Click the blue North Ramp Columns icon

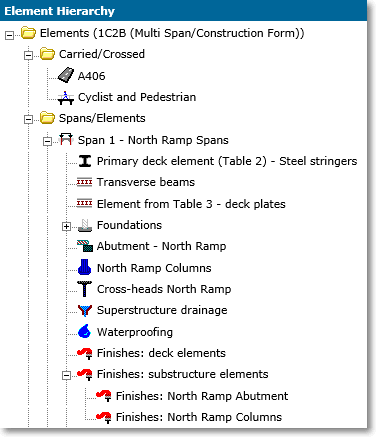[85, 267]
